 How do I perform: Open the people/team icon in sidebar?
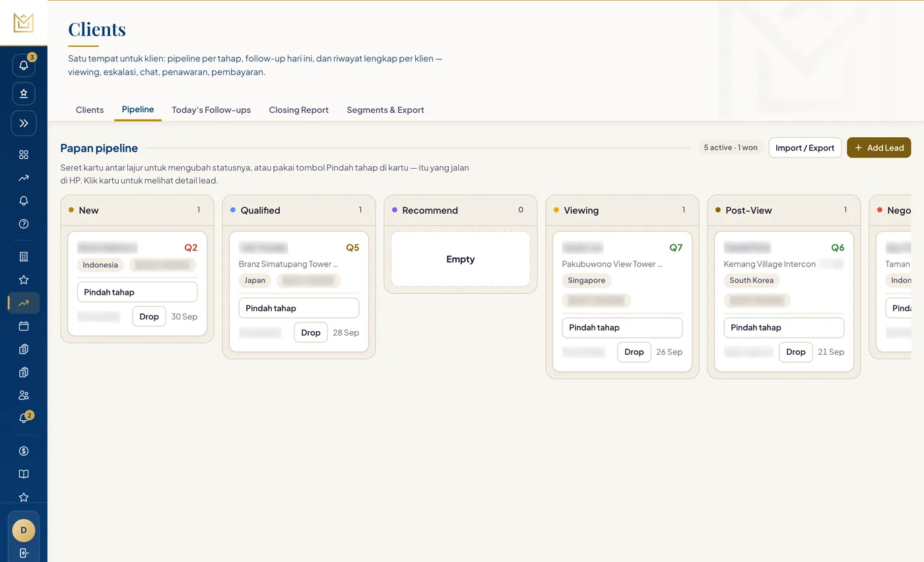tap(24, 395)
